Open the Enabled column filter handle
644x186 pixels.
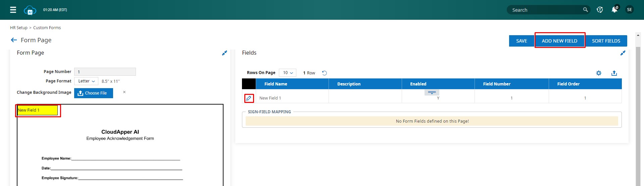point(432,92)
